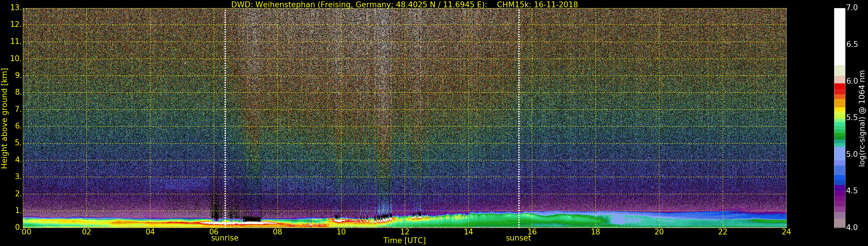The width and height of the screenshot is (868, 246).
Task: Click the "00" hour tick on time axis
Action: click(x=26, y=232)
